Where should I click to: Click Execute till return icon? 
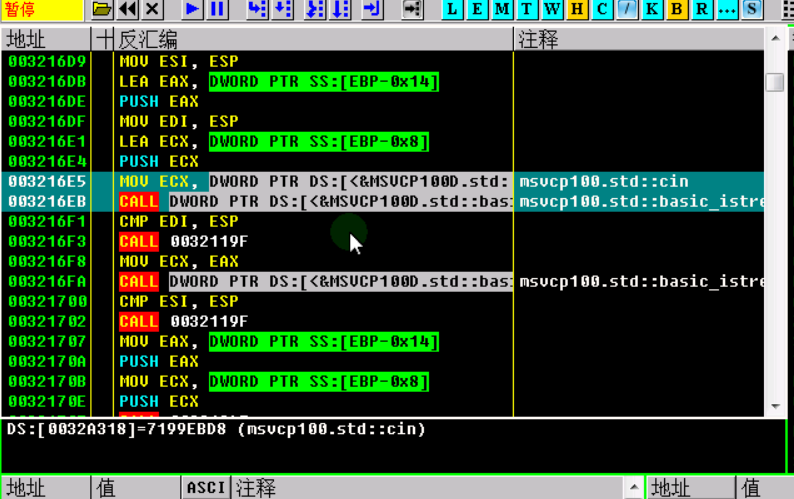372,10
